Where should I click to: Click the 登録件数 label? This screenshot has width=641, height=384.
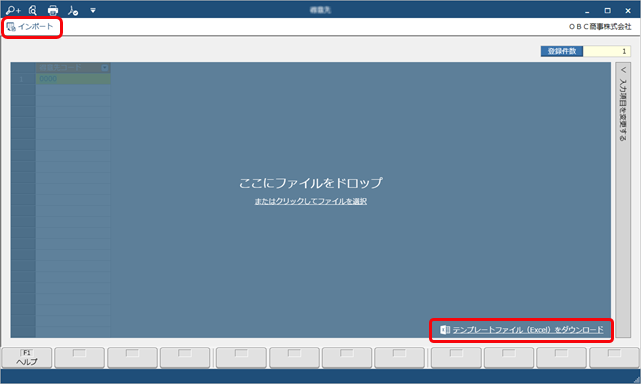[562, 51]
